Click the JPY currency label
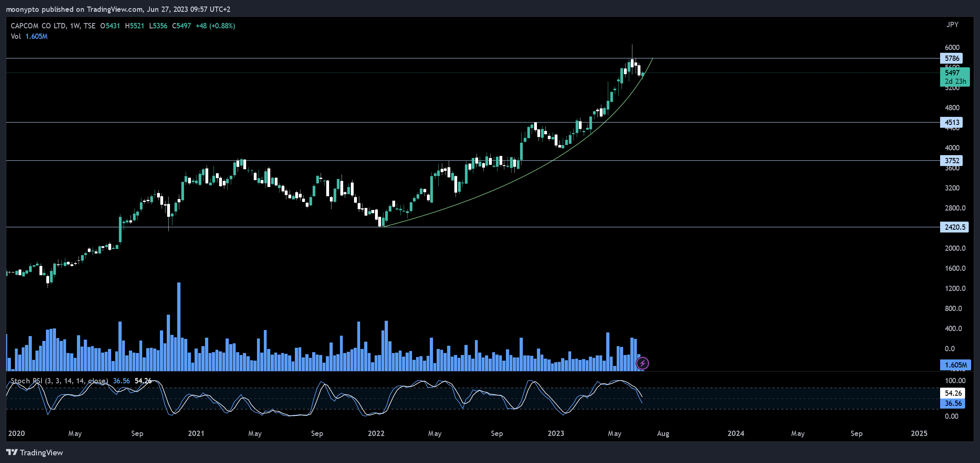Viewport: 980px width, 463px height. [x=952, y=25]
